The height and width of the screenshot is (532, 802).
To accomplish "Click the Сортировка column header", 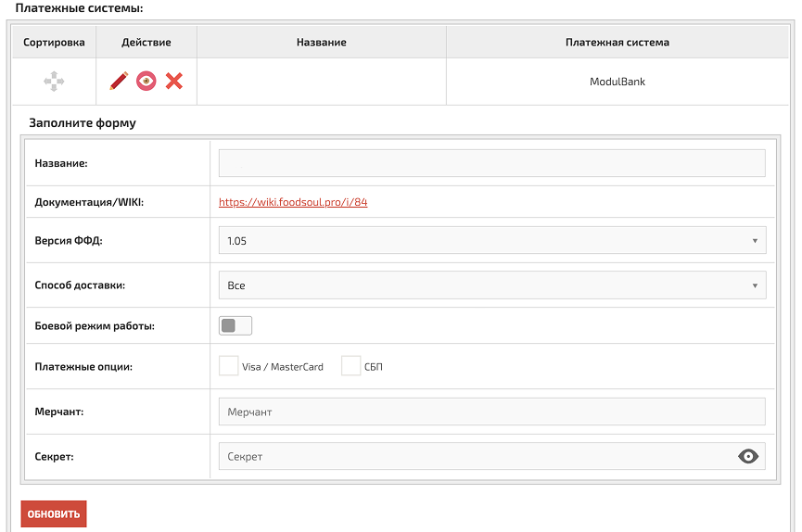I will click(54, 42).
